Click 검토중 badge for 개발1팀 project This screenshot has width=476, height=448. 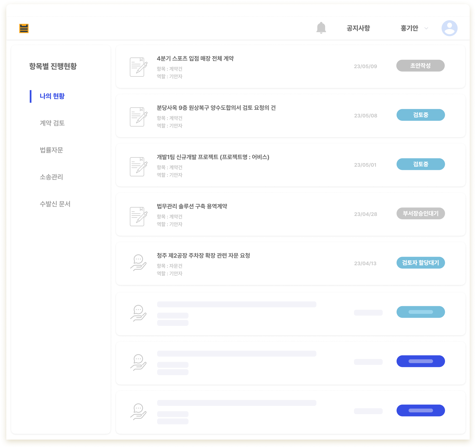pyautogui.click(x=420, y=164)
